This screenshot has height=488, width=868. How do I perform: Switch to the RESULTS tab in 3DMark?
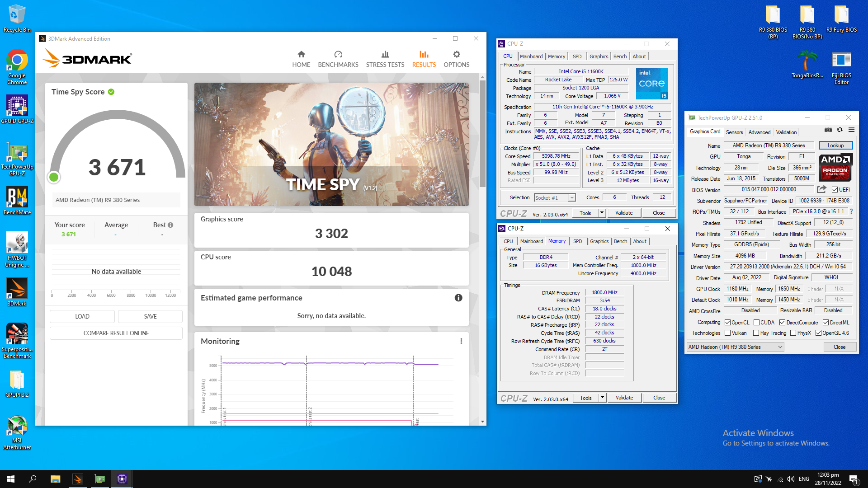point(424,59)
